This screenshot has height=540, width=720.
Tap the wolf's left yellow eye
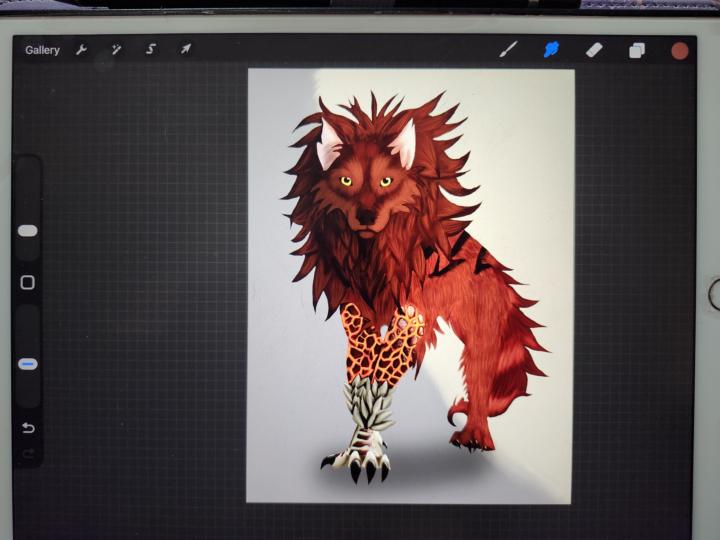(346, 181)
